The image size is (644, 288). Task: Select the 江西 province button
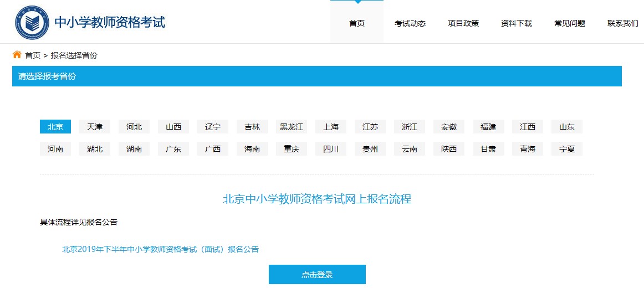coord(528,127)
